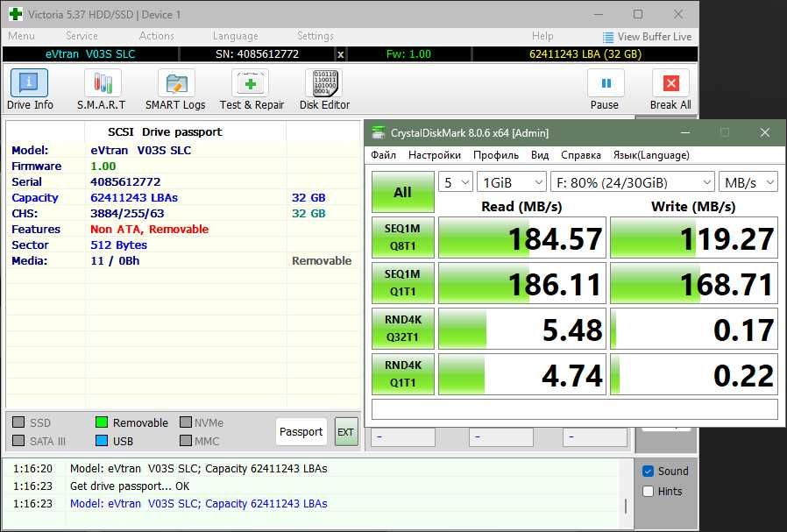Image resolution: width=787 pixels, height=532 pixels.
Task: Open the Language menu in Victoria
Action: point(236,36)
